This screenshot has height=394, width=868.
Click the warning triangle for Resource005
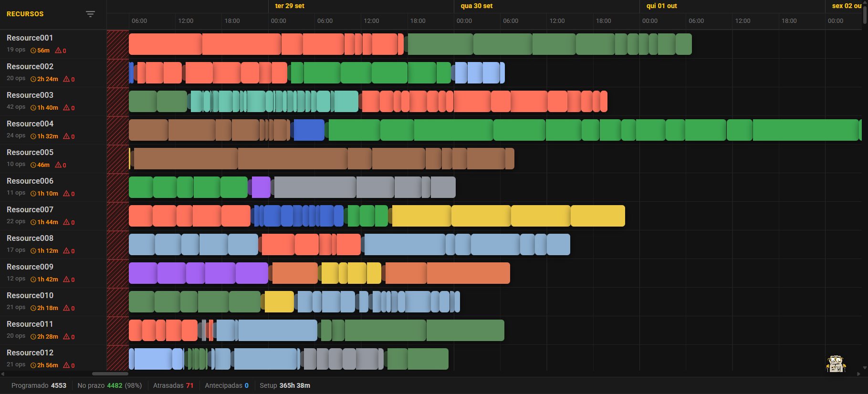(x=58, y=165)
